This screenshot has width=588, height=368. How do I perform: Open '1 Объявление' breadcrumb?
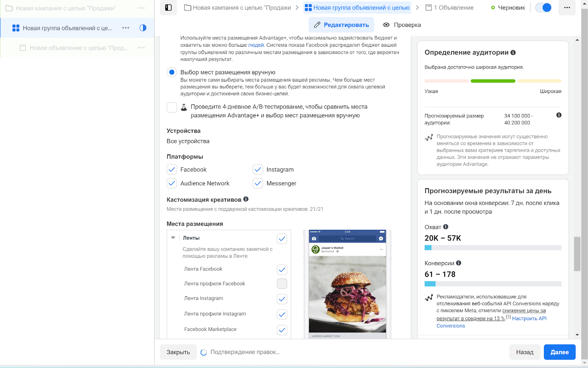pos(449,8)
